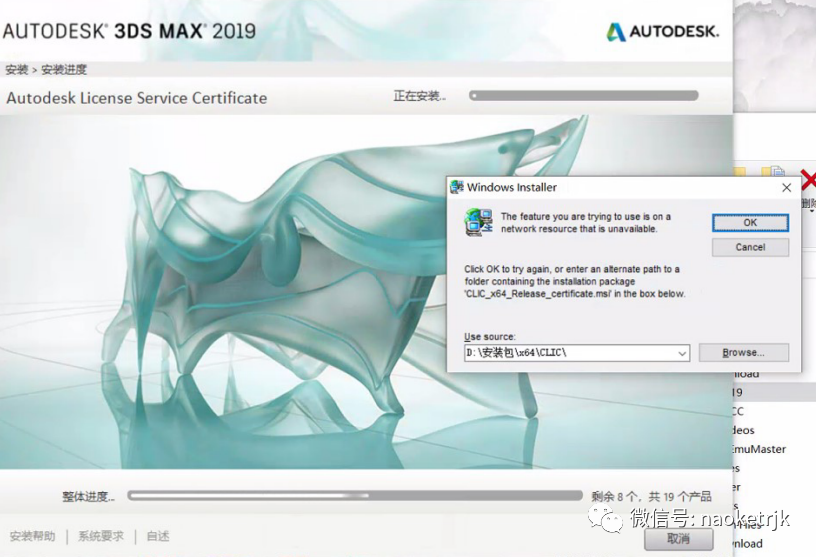Click the 取消 button in the Autodesk installer

pos(679,539)
